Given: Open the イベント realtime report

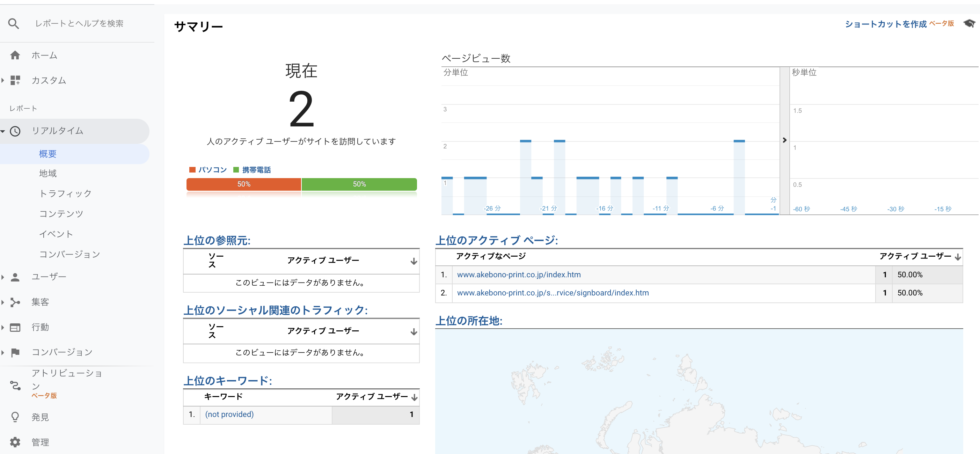Looking at the screenshot, I should (56, 234).
